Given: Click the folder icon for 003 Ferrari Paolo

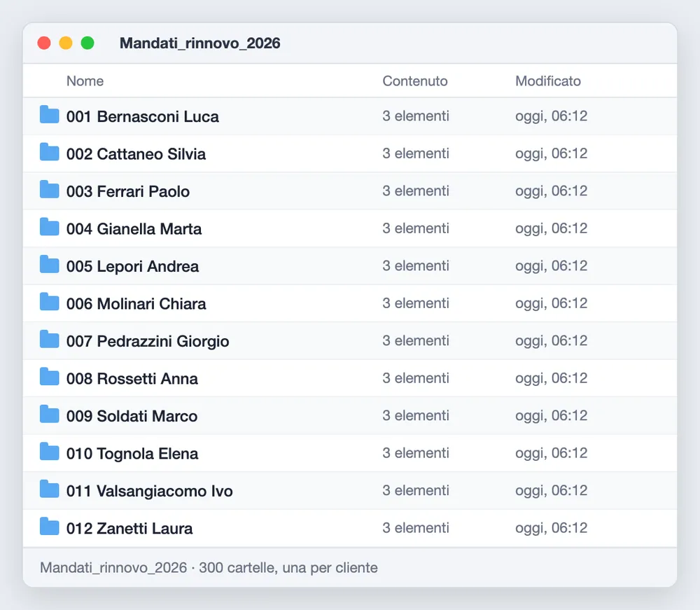Looking at the screenshot, I should 49,190.
